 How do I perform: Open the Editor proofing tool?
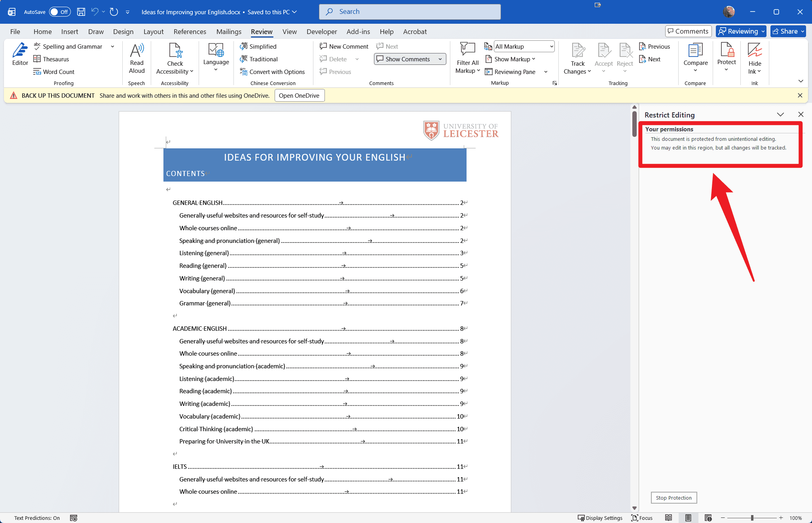[x=20, y=54]
